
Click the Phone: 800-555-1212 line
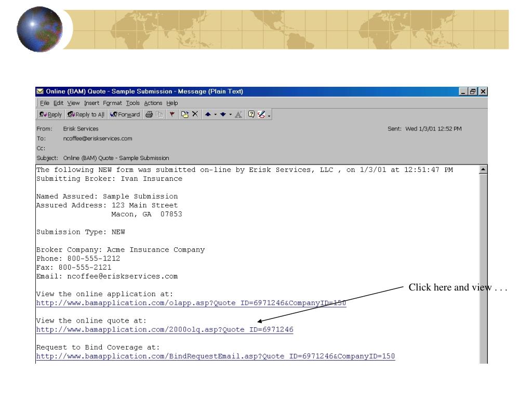(x=78, y=259)
